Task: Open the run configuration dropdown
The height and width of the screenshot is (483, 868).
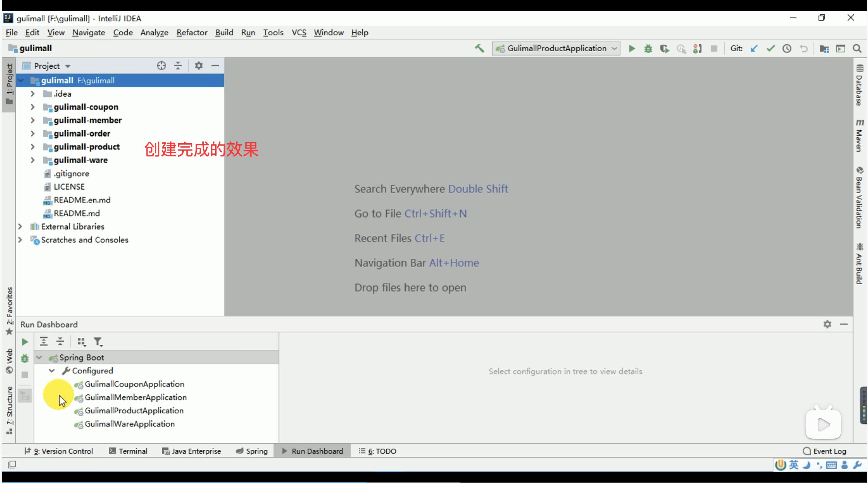Action: coord(556,48)
